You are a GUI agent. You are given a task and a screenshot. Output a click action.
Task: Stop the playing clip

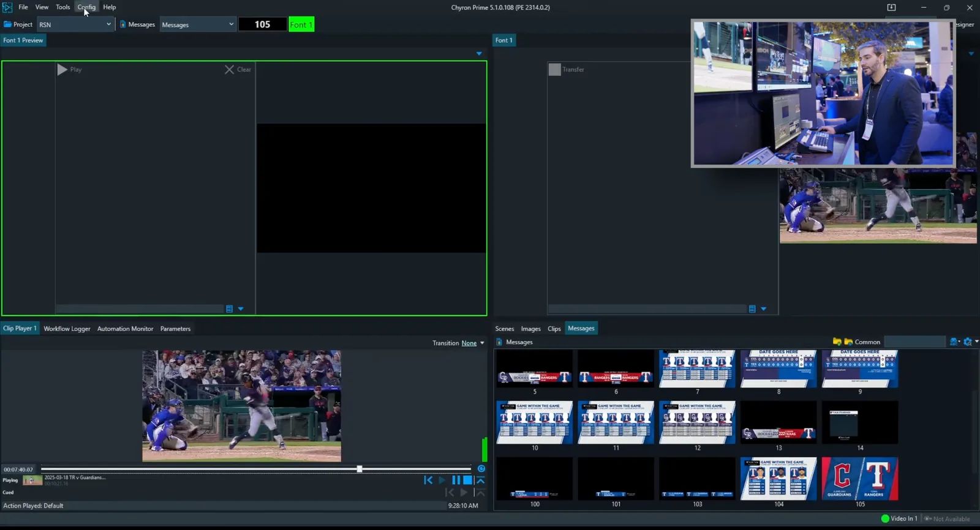(x=467, y=480)
